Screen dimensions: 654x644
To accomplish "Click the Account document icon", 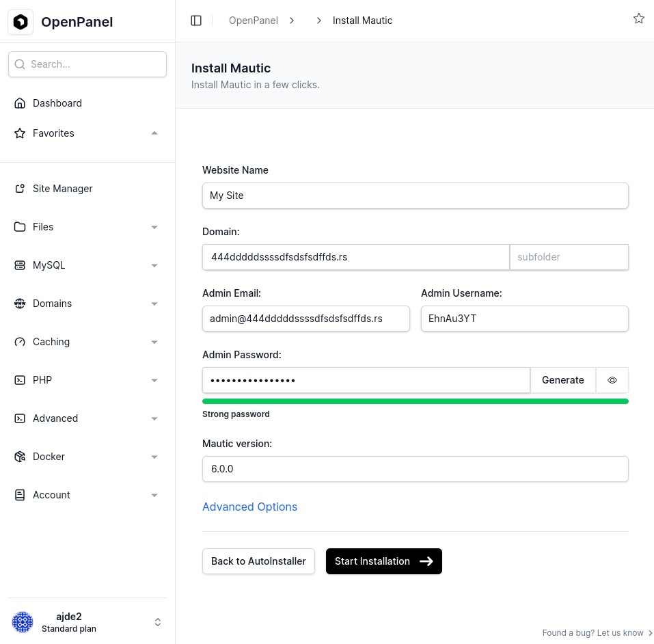I will [x=20, y=495].
